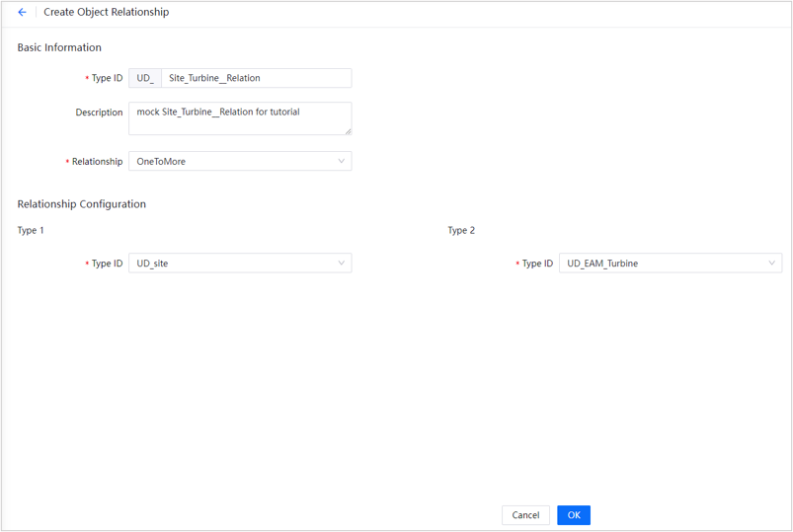Click the Description box resize handle
This screenshot has width=793, height=532.
pyautogui.click(x=348, y=130)
